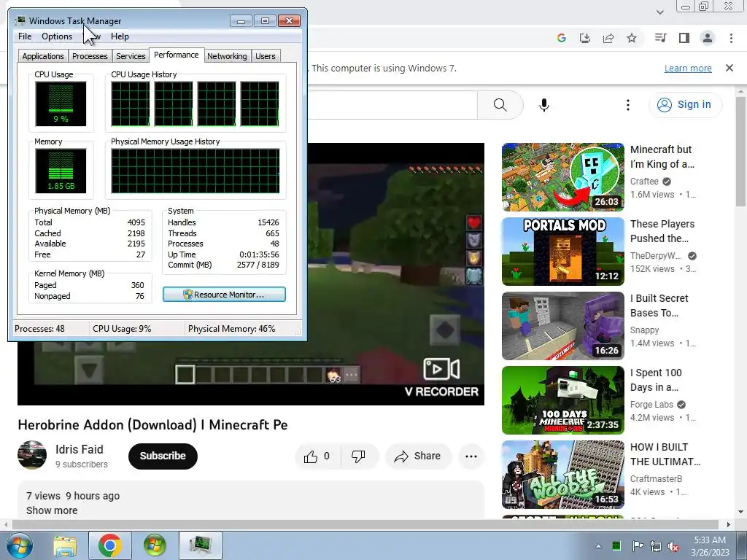The width and height of the screenshot is (747, 560).
Task: Open the media controls icon in Chrome
Action: click(661, 38)
